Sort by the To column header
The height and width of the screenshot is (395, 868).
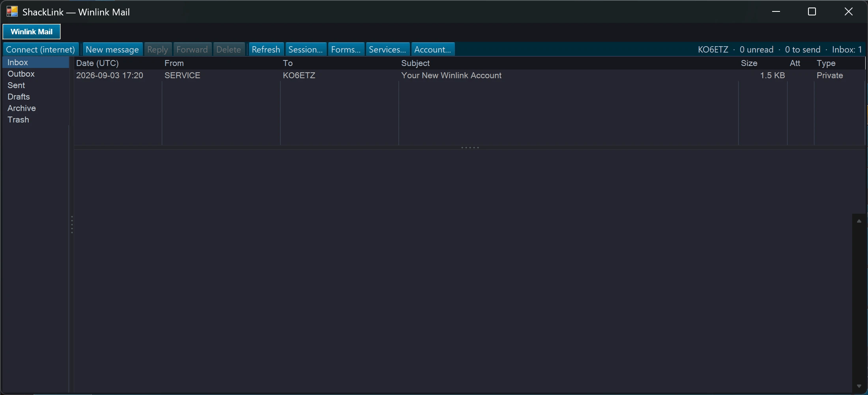(339, 63)
